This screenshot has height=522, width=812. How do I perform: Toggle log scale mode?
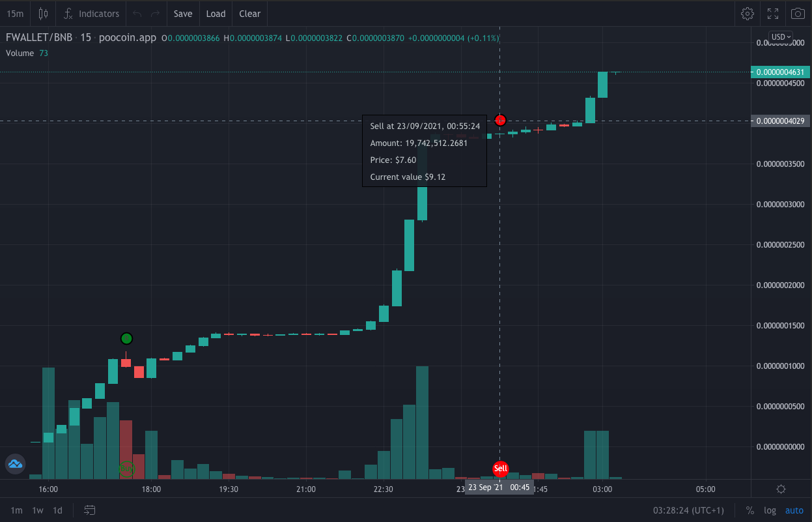pyautogui.click(x=770, y=510)
